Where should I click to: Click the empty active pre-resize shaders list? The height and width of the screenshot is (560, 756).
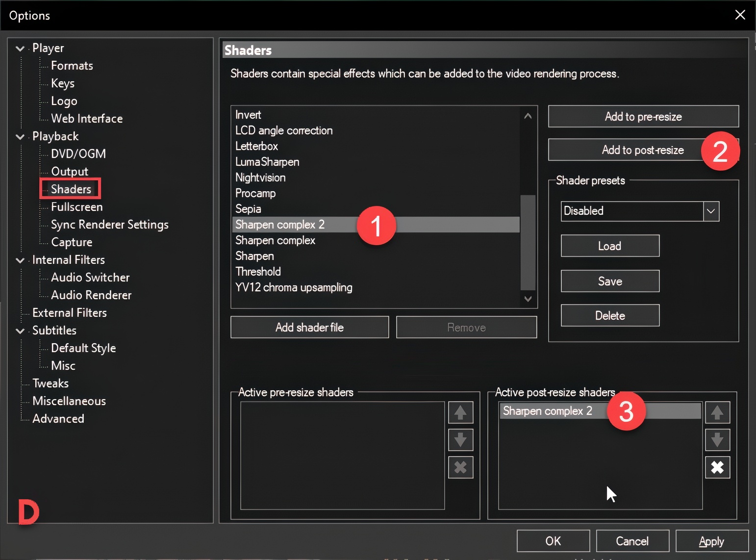(x=343, y=456)
